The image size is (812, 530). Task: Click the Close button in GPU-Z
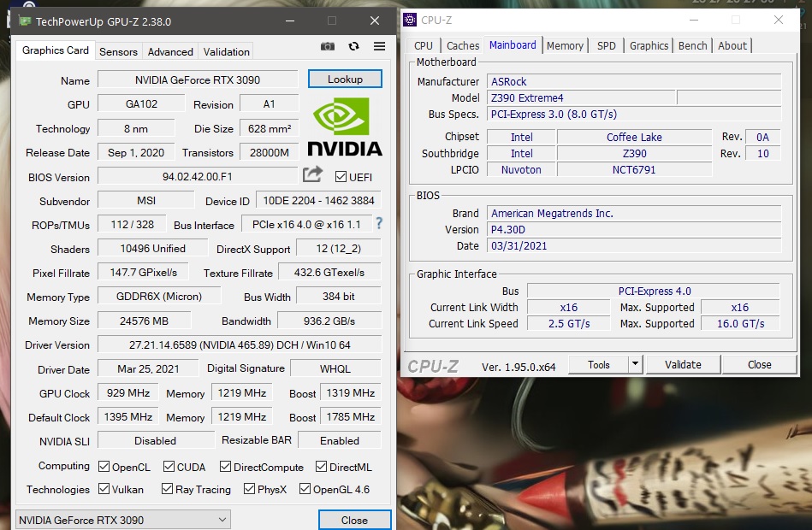pos(355,520)
